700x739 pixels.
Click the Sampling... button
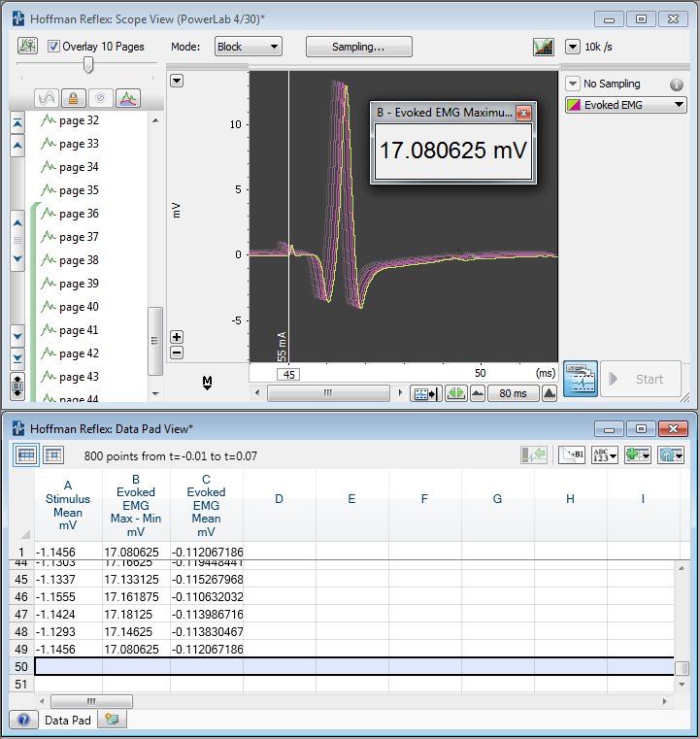(358, 47)
